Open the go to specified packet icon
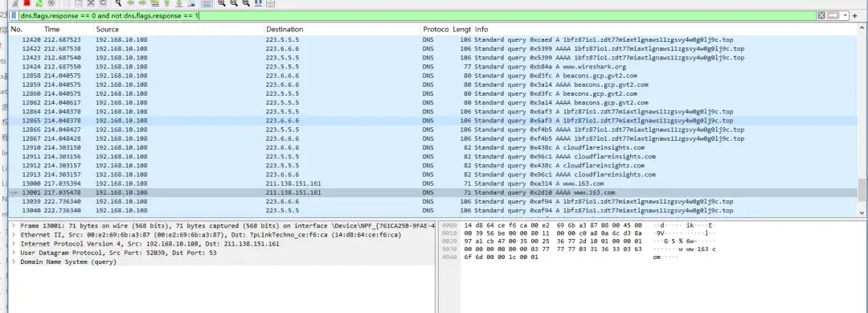 (x=156, y=3)
